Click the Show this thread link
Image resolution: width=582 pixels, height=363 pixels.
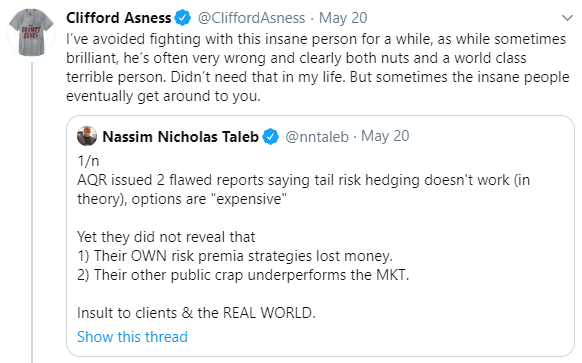133,337
